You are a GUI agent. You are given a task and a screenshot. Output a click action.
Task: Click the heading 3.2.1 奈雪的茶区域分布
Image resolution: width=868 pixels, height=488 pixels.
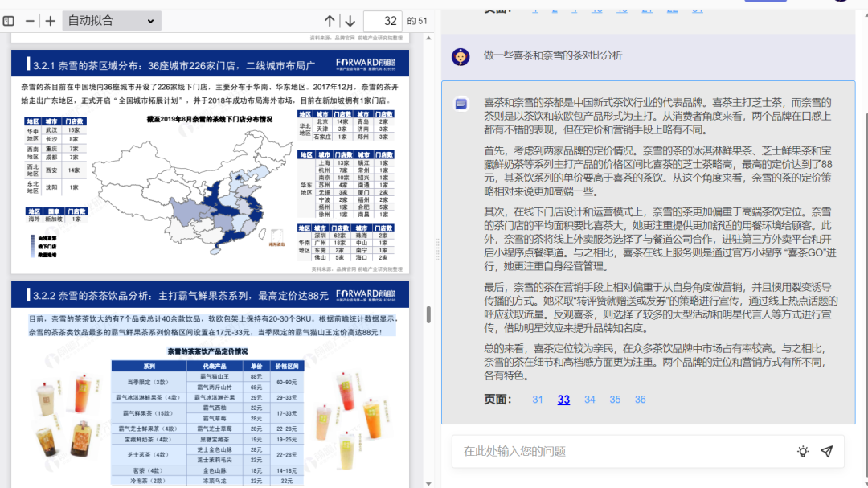click(174, 65)
